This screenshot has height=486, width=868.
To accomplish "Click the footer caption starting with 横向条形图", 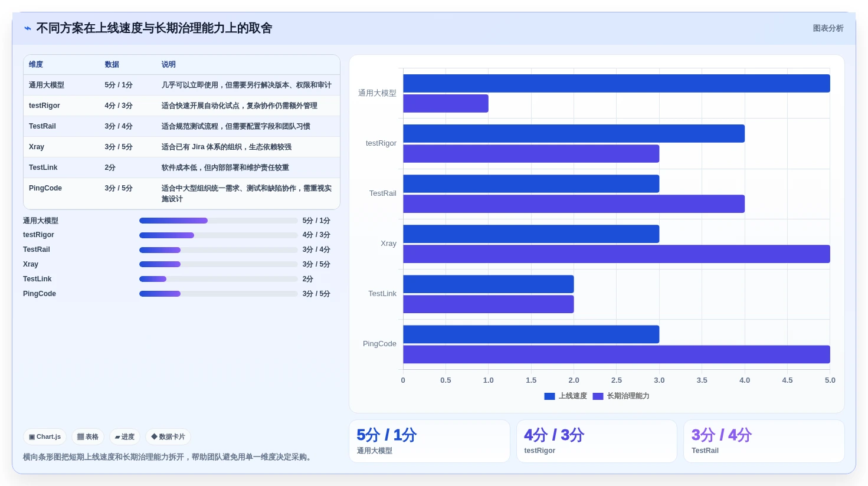I will click(169, 457).
